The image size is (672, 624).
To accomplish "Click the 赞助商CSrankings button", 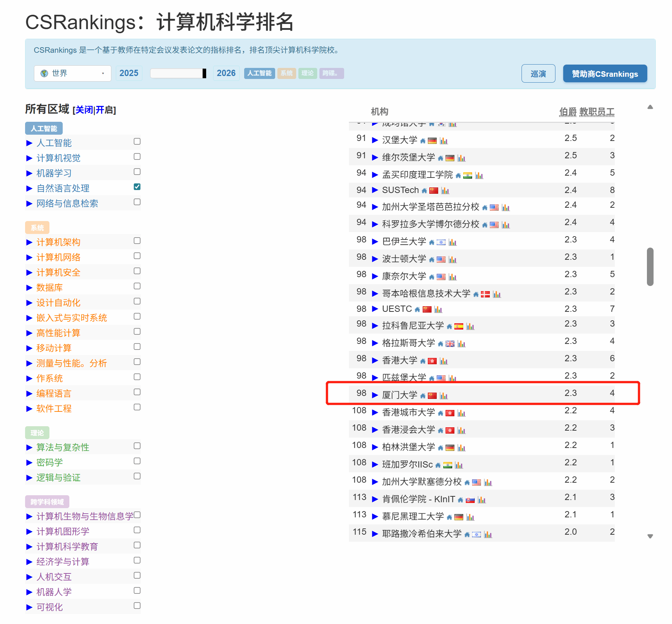I will tap(605, 74).
